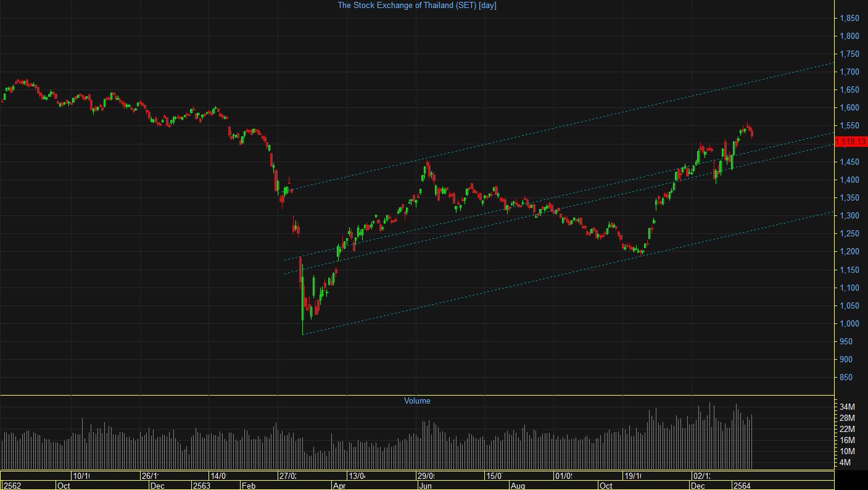Click the date tick starting with 19/

click(632, 476)
